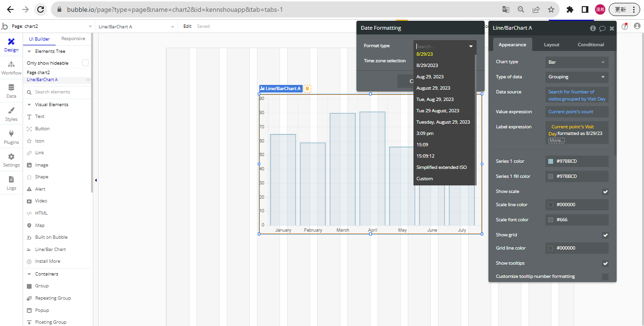Open the Data section

point(11,92)
